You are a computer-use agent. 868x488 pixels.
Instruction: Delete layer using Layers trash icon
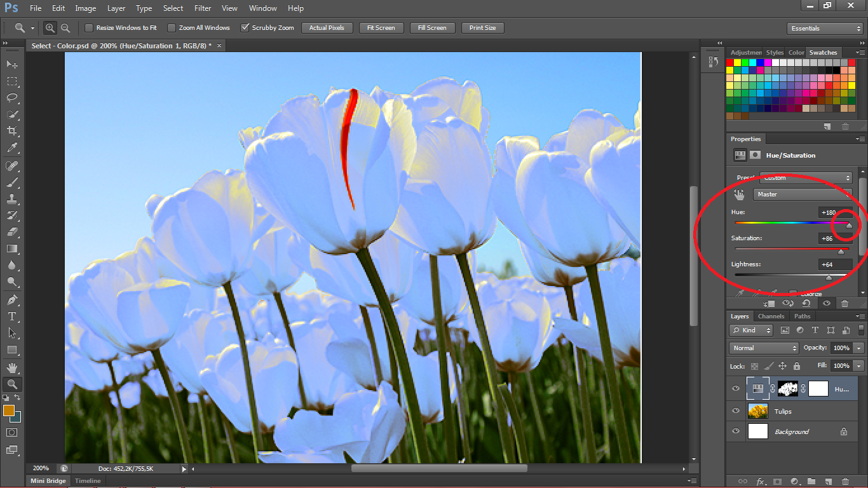click(845, 482)
